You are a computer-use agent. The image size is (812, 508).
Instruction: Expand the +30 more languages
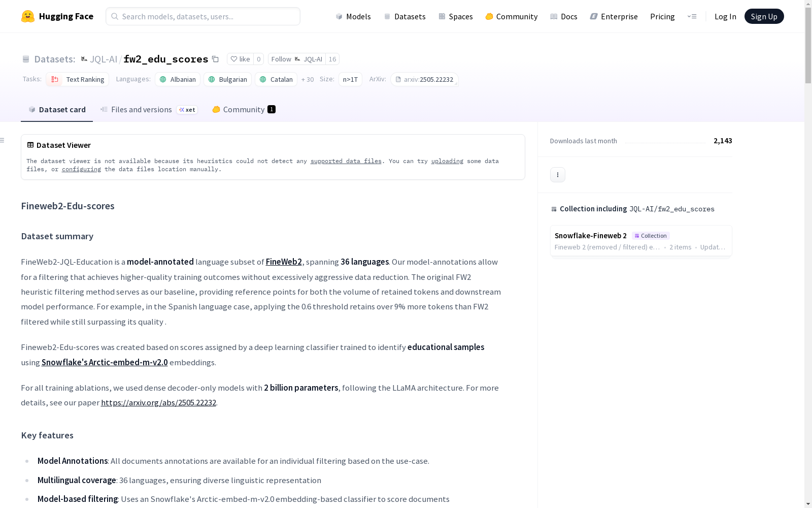308,79
